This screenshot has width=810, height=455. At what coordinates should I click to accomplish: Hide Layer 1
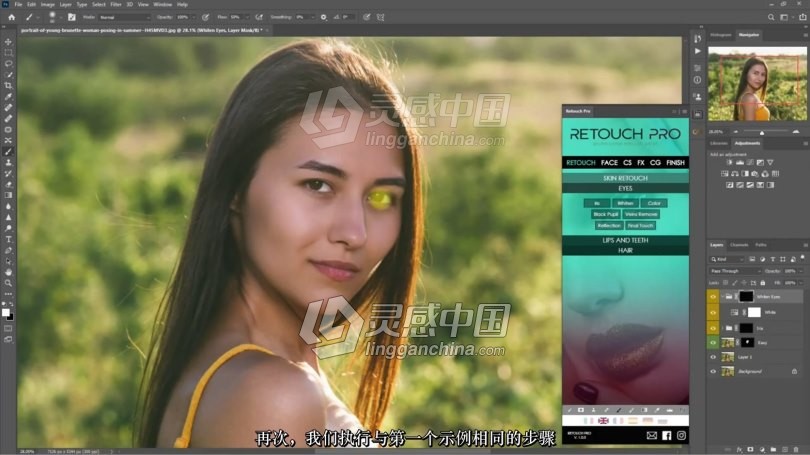point(713,357)
